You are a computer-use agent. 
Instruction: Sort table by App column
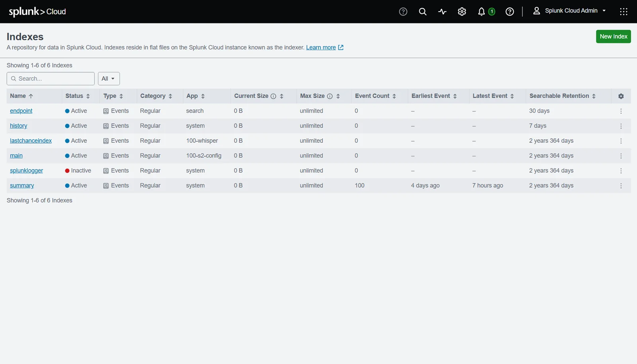[x=195, y=96]
